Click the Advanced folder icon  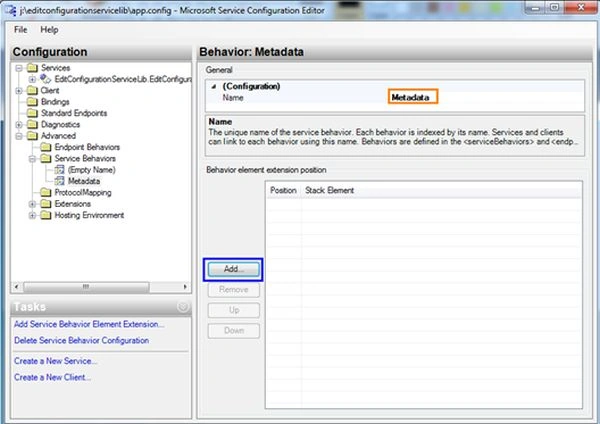tap(32, 136)
